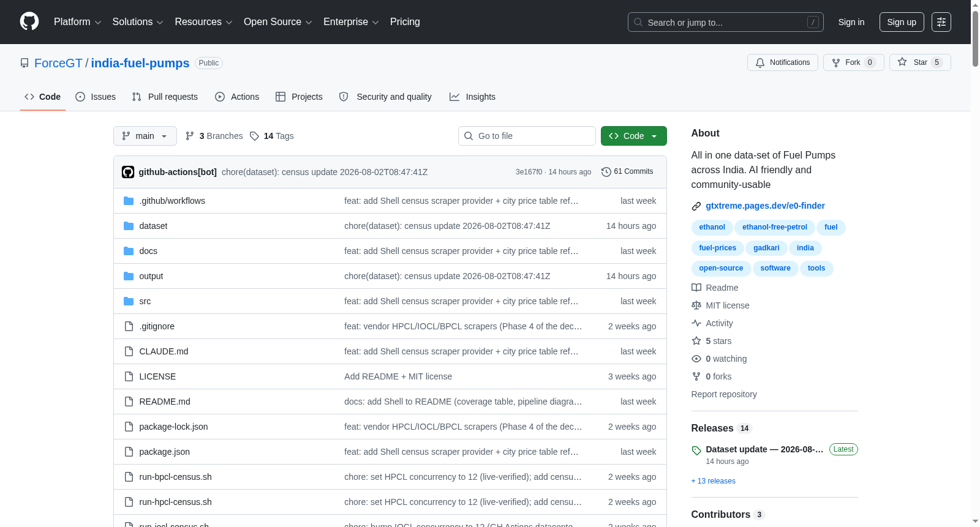
Task: Open the green Code dropdown button
Action: coord(633,136)
